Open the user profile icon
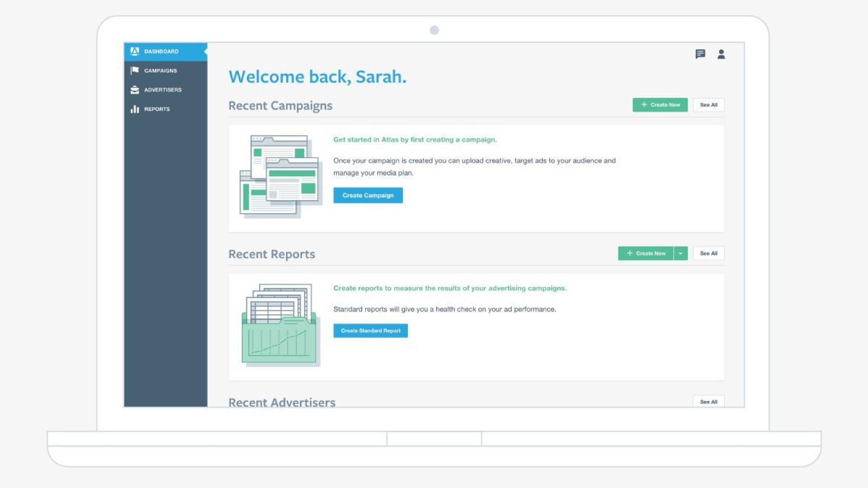The image size is (868, 488). (x=721, y=54)
